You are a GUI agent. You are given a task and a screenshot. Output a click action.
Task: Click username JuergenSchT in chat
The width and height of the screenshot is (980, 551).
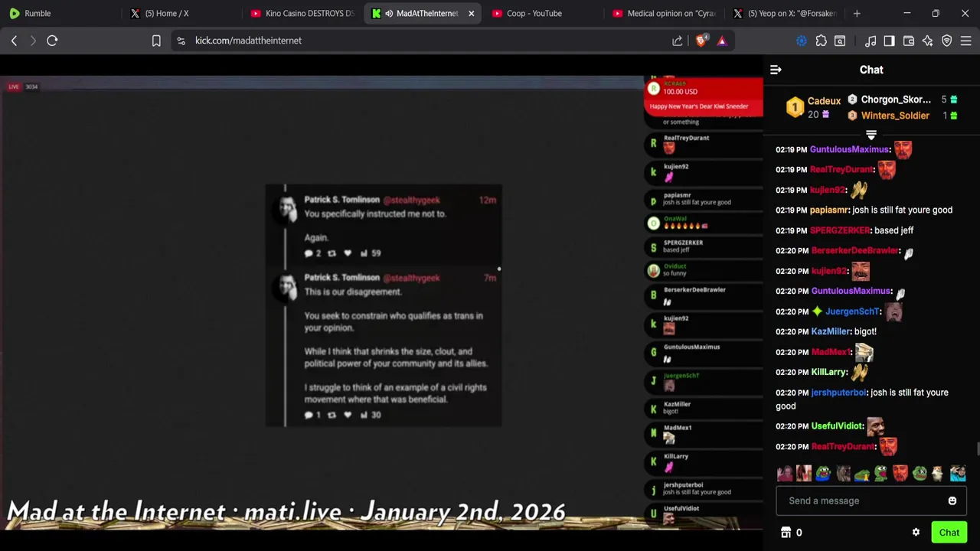[x=852, y=311]
